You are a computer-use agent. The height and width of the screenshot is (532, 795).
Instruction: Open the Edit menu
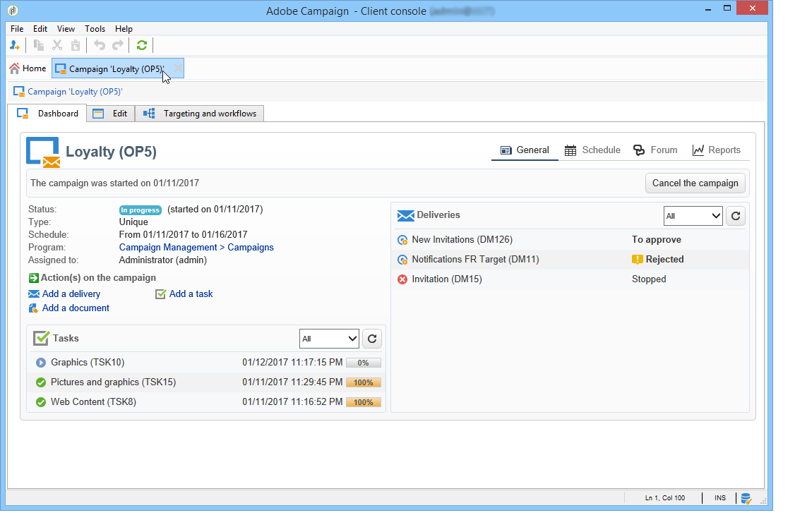pos(40,29)
